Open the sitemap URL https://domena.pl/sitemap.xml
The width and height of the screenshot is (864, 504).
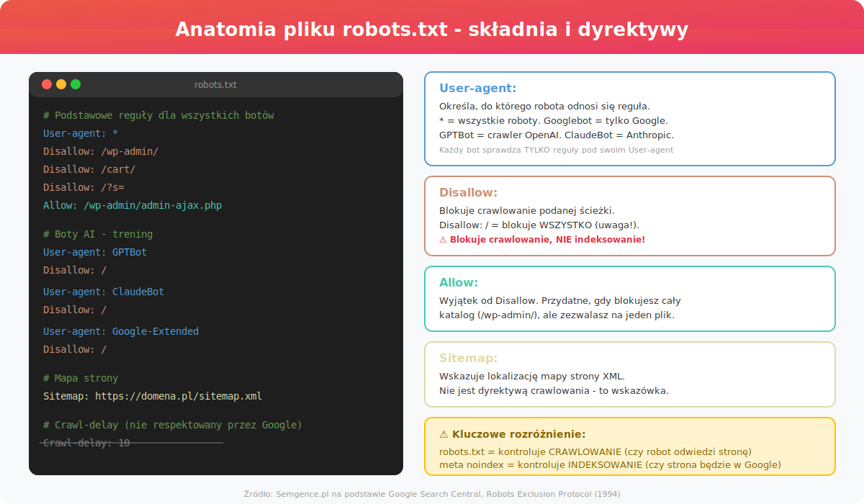(179, 396)
